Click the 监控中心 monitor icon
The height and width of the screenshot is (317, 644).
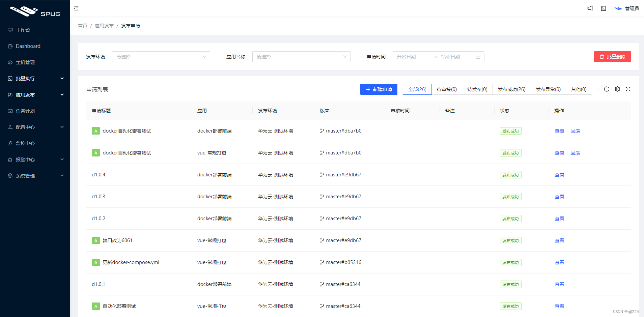click(x=10, y=143)
